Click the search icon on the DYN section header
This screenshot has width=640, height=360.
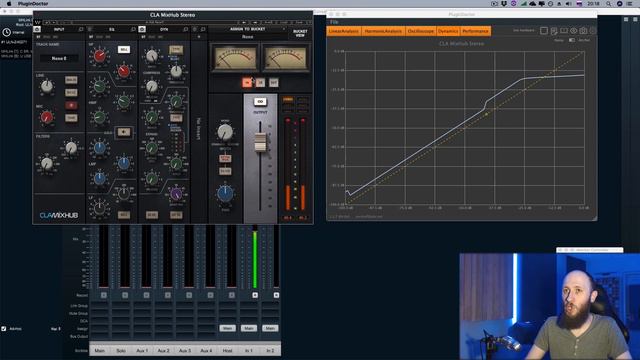pyautogui.click(x=186, y=29)
